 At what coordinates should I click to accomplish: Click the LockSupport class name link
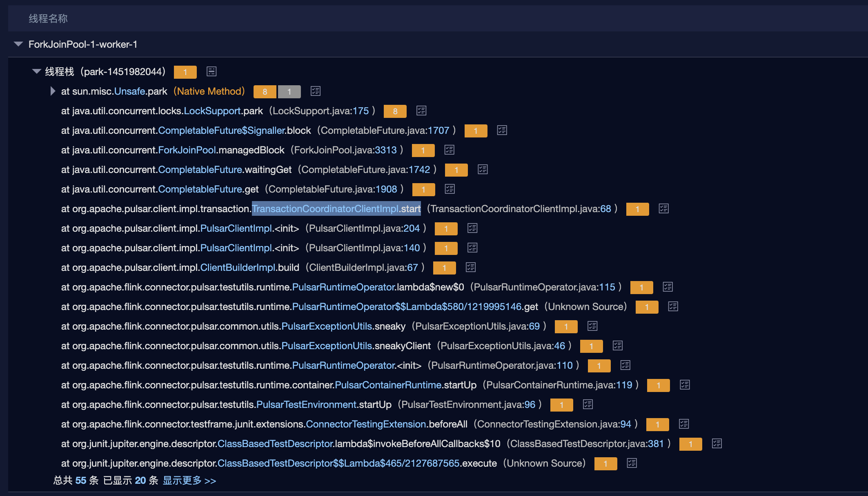pos(212,111)
